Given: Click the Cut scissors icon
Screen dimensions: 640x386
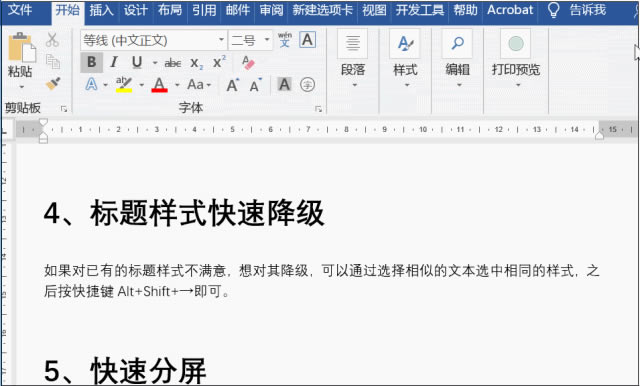Looking at the screenshot, I should coord(52,40).
